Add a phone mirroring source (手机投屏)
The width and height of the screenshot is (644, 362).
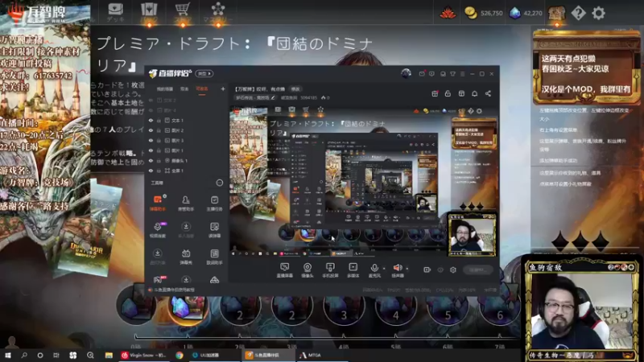[x=330, y=270]
